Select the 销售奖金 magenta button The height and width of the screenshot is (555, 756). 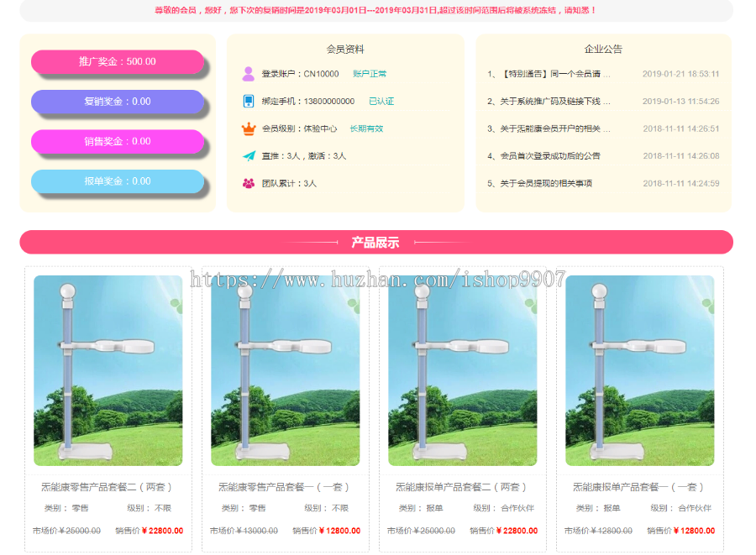tap(118, 142)
